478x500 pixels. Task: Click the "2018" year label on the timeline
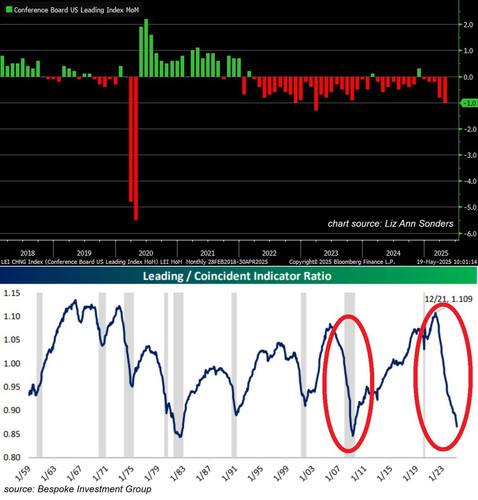[27, 253]
